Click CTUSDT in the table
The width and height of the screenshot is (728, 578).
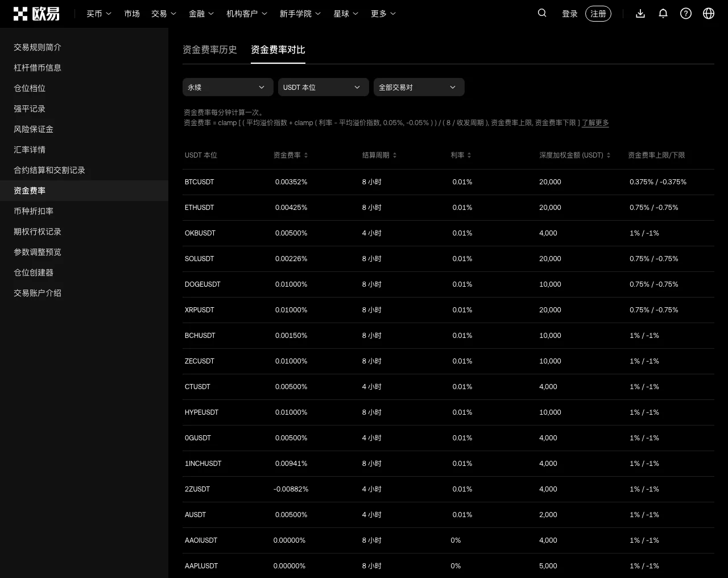(197, 387)
